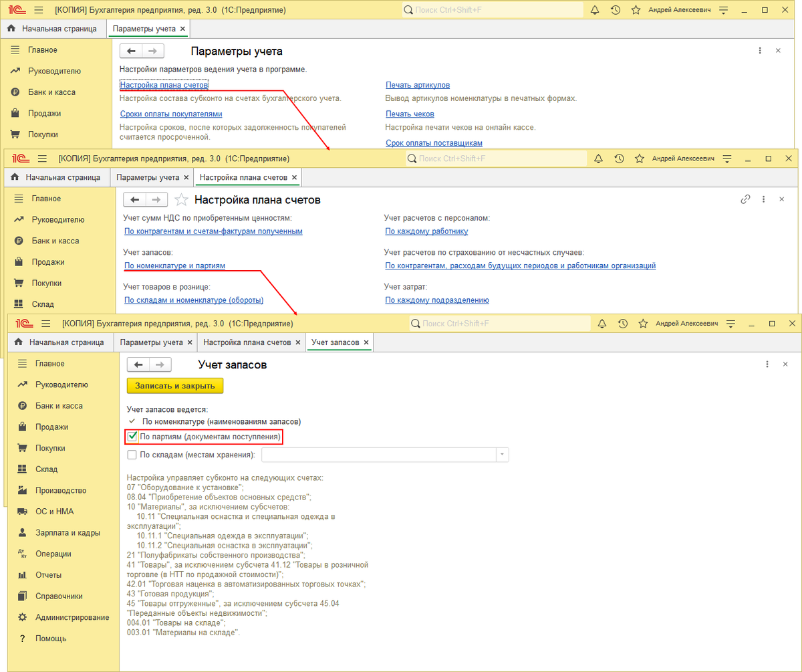The width and height of the screenshot is (802, 672).
Task: Open Операции section in sidebar
Action: 53,554
